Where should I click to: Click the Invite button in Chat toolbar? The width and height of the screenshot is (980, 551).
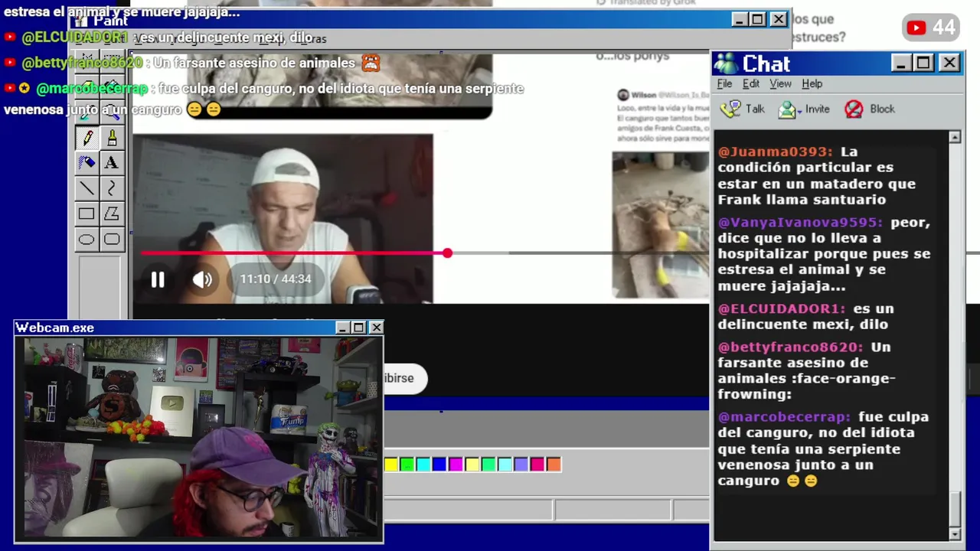point(804,109)
